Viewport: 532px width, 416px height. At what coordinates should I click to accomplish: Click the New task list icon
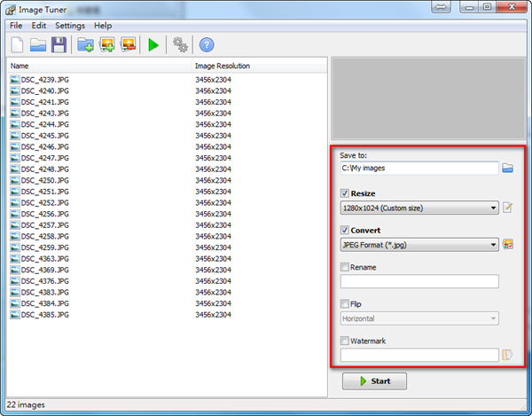[x=17, y=44]
